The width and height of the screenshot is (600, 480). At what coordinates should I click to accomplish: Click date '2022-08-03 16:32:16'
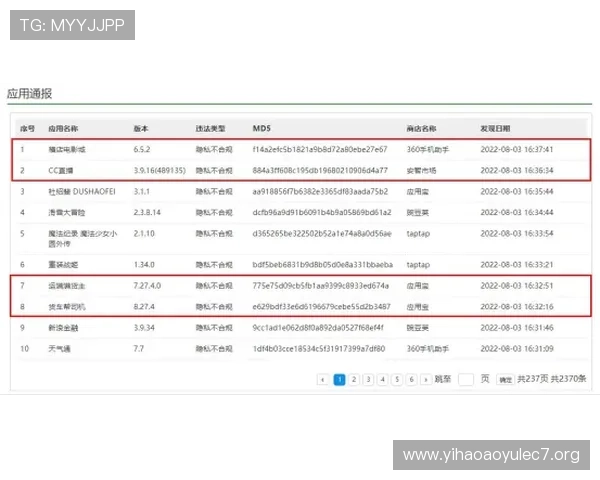point(517,307)
